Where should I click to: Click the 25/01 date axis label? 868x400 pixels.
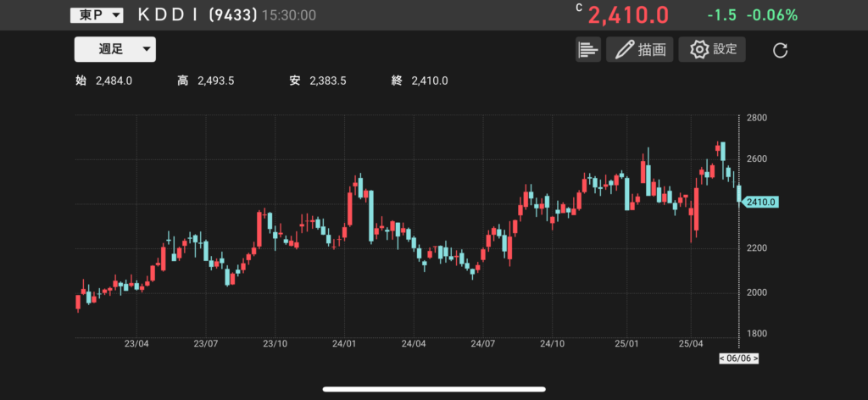626,343
